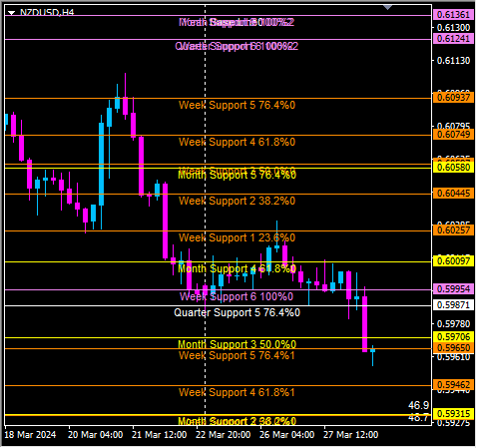Click the 'Month Support 4 61.8%0' label
477x448 pixels.
(x=237, y=268)
